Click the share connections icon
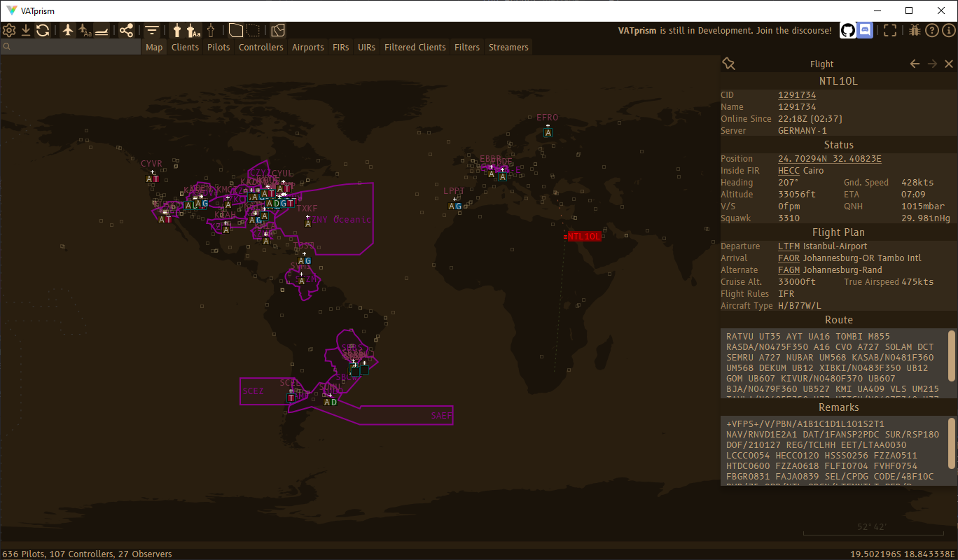Screen dimensions: 958x560 point(126,30)
